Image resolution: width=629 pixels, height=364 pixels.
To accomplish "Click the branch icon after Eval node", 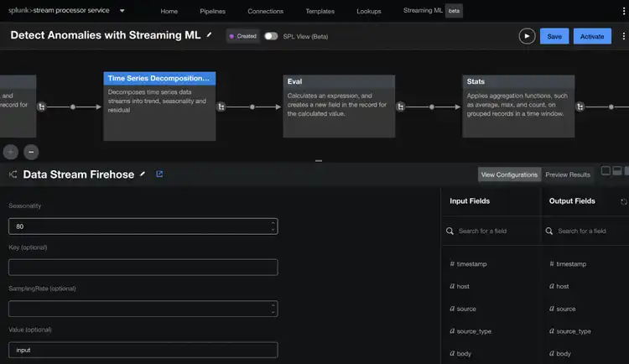I will tap(401, 107).
